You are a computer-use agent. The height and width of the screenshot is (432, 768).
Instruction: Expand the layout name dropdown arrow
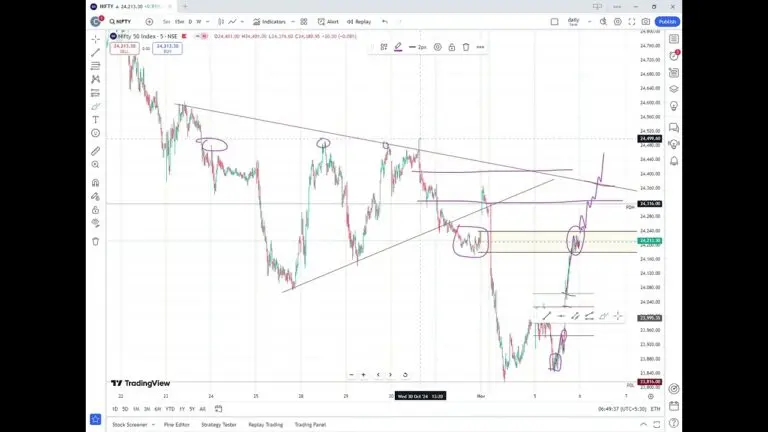click(x=590, y=22)
